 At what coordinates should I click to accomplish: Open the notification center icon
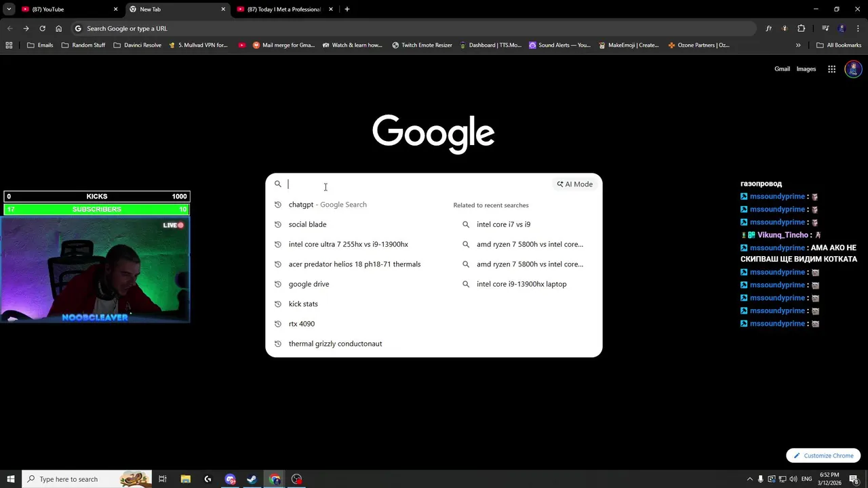point(854,479)
